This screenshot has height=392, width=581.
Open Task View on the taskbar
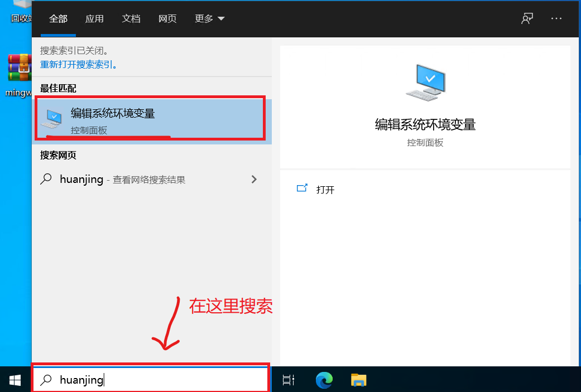289,380
